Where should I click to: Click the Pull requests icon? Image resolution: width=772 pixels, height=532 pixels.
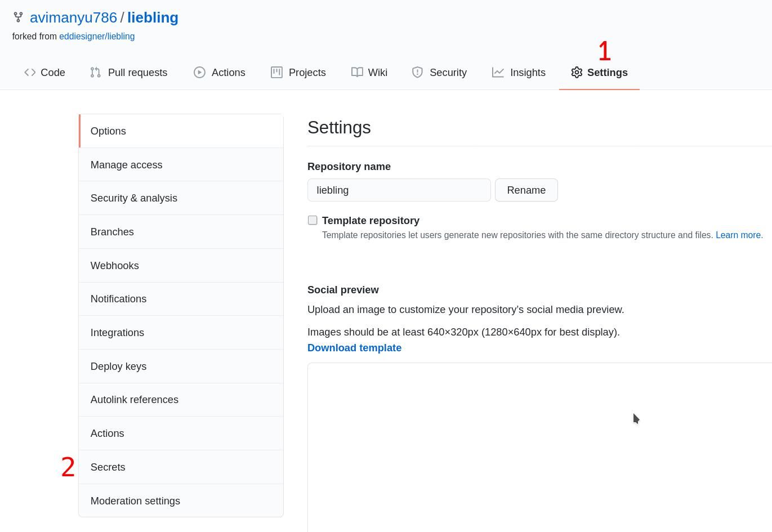coord(96,73)
